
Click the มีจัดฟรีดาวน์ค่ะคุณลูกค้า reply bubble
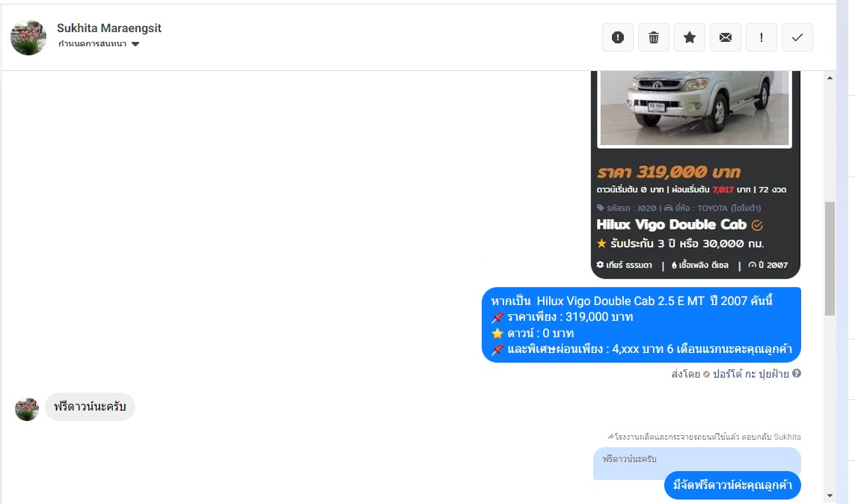tap(732, 485)
